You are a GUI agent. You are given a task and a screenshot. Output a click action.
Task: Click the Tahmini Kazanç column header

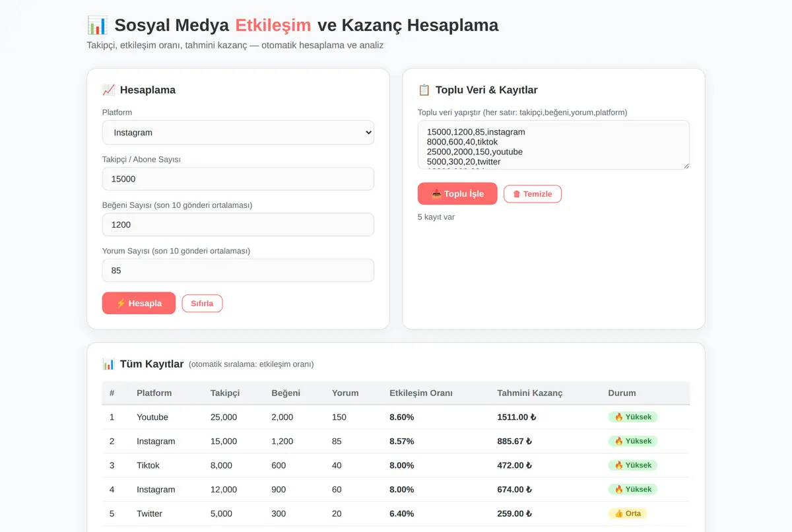tap(530, 393)
